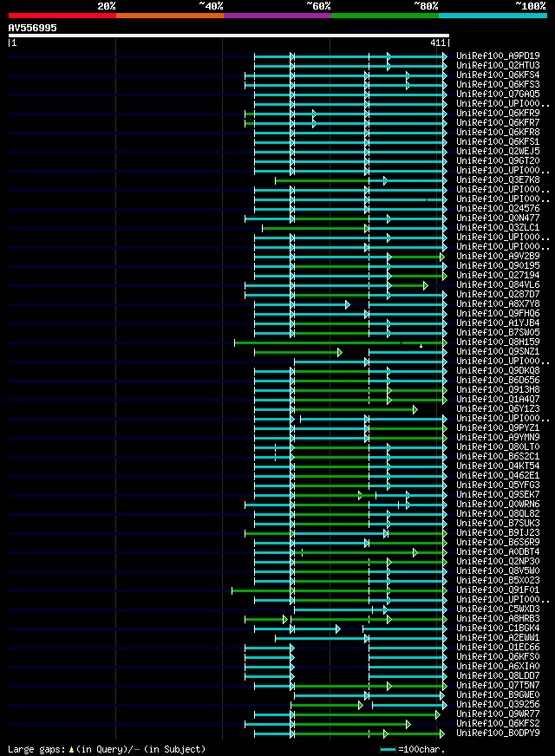This screenshot has width=555, height=756.
Task: Select subject label UniRef100_Q3ZLC1
Action: click(498, 227)
